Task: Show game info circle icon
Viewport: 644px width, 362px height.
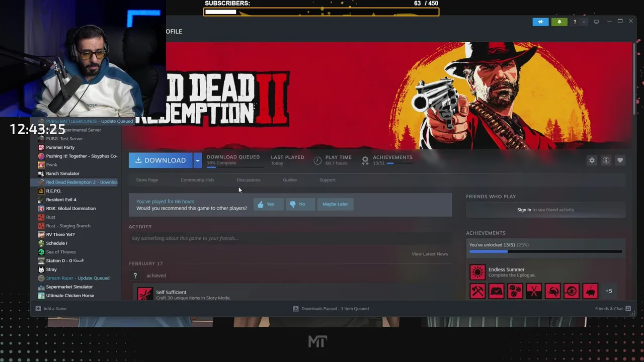Action: (606, 160)
